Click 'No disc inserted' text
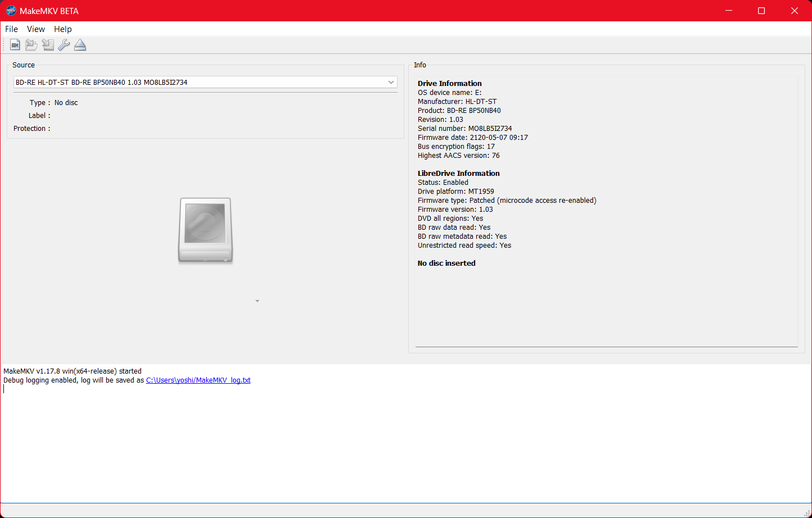Screen dimensions: 812x518 click(x=446, y=263)
